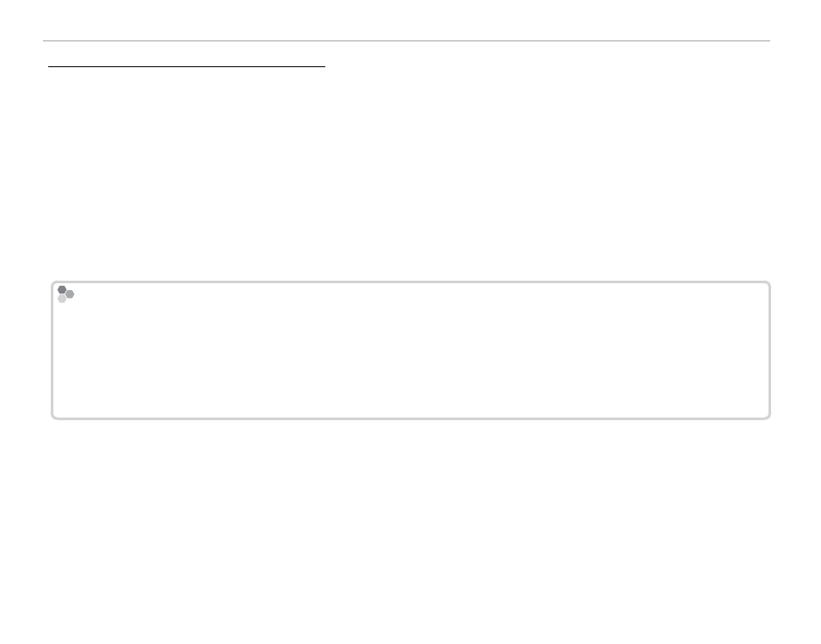
Task: Click inside the rounded gray bordered box
Action: (x=410, y=350)
